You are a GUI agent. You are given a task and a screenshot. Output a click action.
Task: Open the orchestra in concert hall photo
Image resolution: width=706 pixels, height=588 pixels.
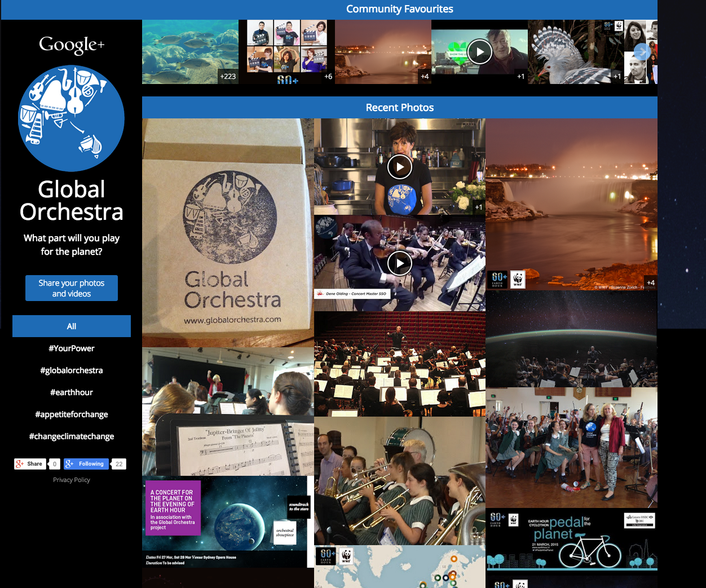(x=400, y=364)
